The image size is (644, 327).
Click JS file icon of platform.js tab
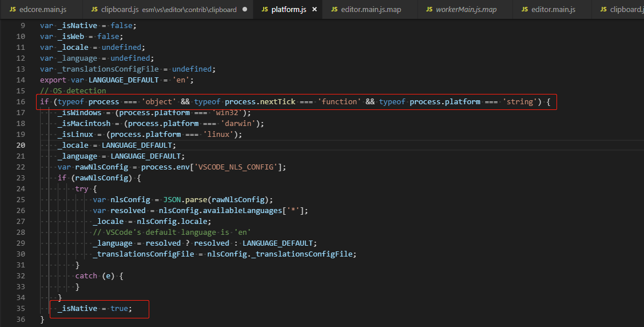[x=265, y=9]
